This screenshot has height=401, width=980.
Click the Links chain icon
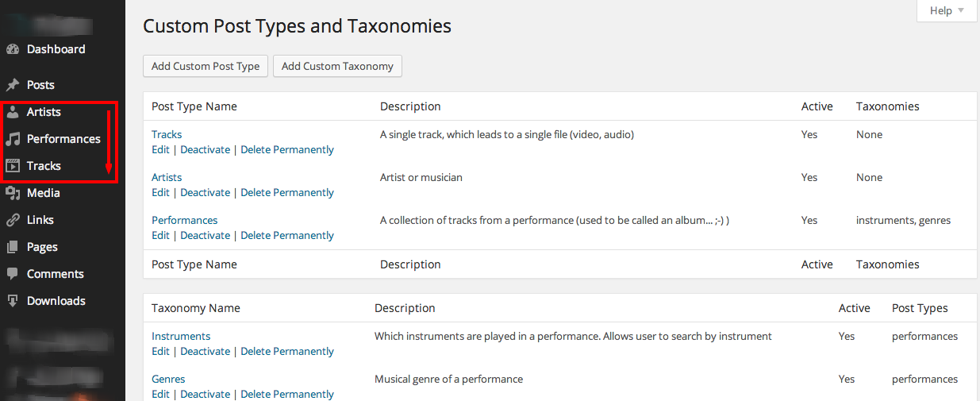coord(12,220)
